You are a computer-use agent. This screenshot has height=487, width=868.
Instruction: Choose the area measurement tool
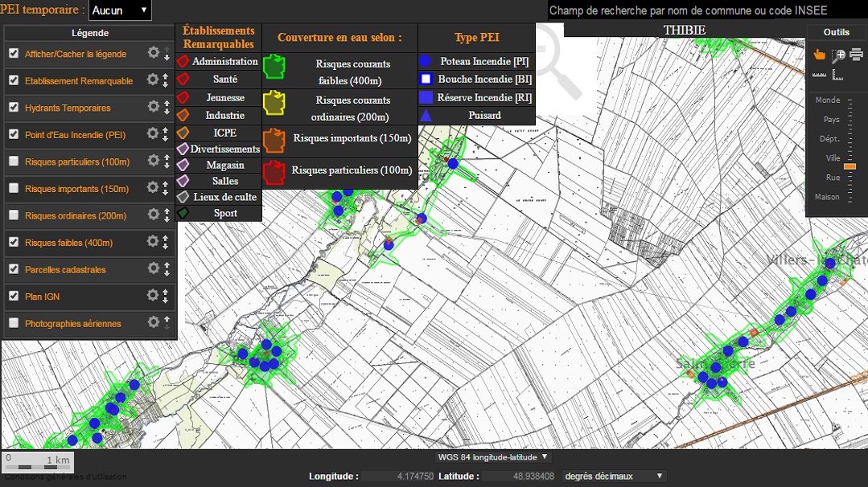[x=838, y=75]
